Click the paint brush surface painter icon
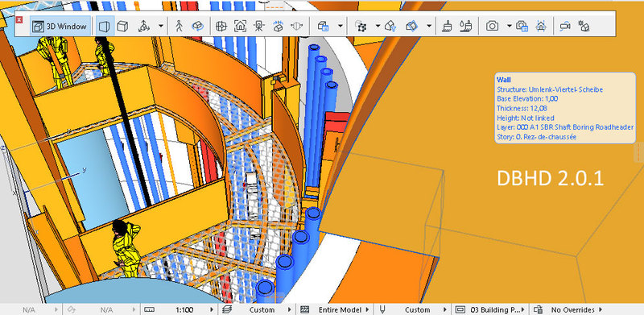 (x=448, y=27)
